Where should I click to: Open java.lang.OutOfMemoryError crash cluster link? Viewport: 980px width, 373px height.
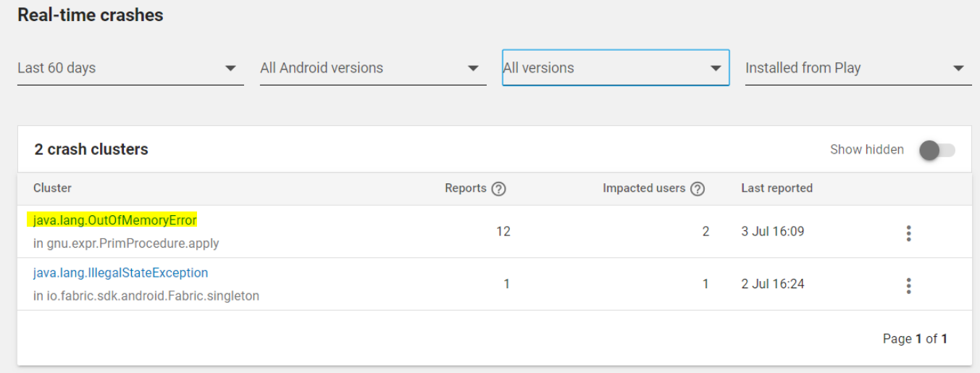(115, 220)
